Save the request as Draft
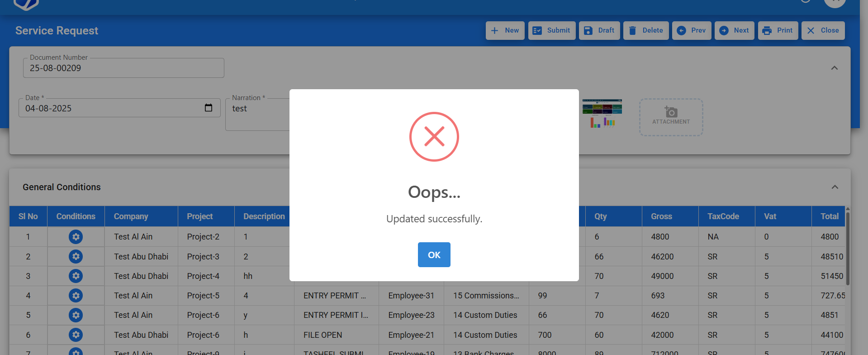 point(599,30)
